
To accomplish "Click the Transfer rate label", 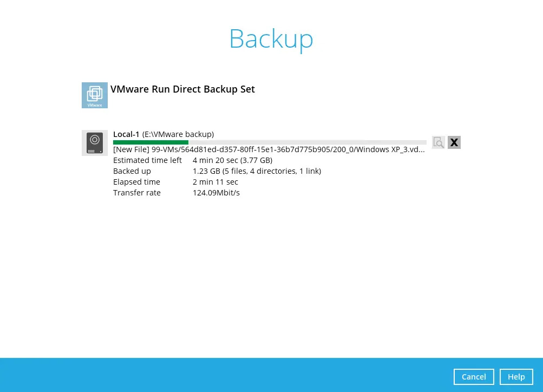I will 137,193.
